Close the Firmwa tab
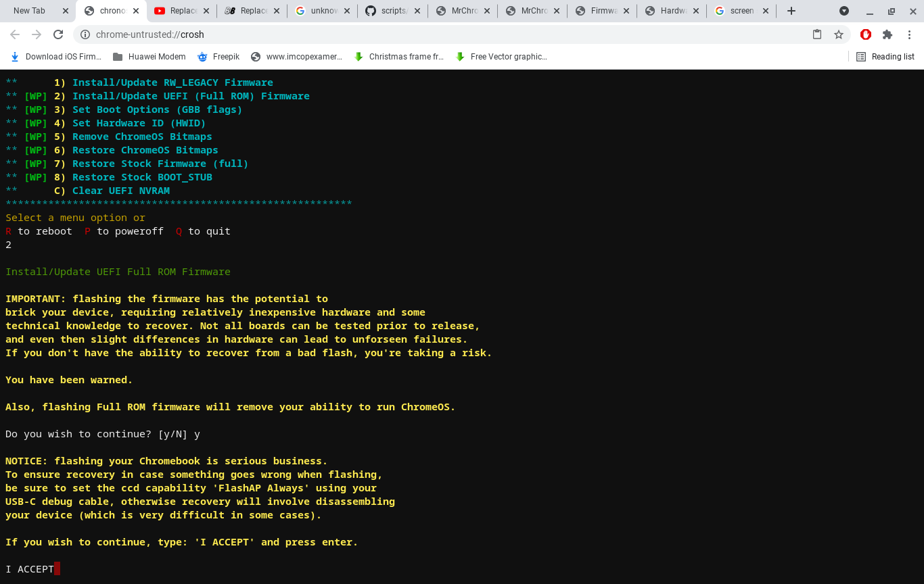The height and width of the screenshot is (584, 924). [x=626, y=11]
